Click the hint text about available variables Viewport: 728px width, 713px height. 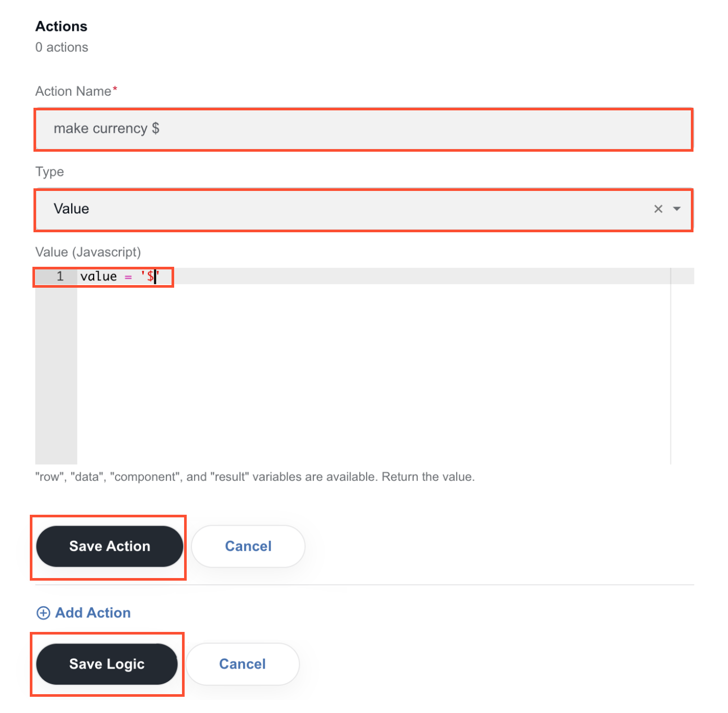[255, 477]
